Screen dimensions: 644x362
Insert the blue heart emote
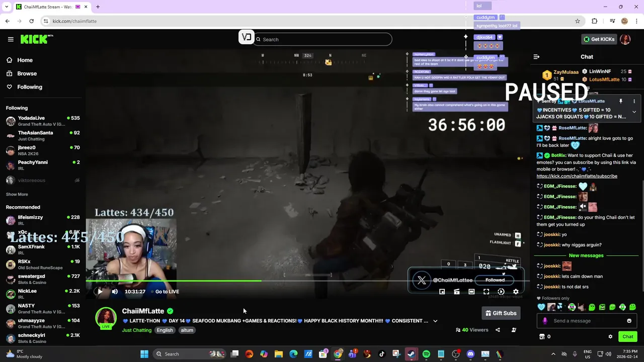(541, 307)
